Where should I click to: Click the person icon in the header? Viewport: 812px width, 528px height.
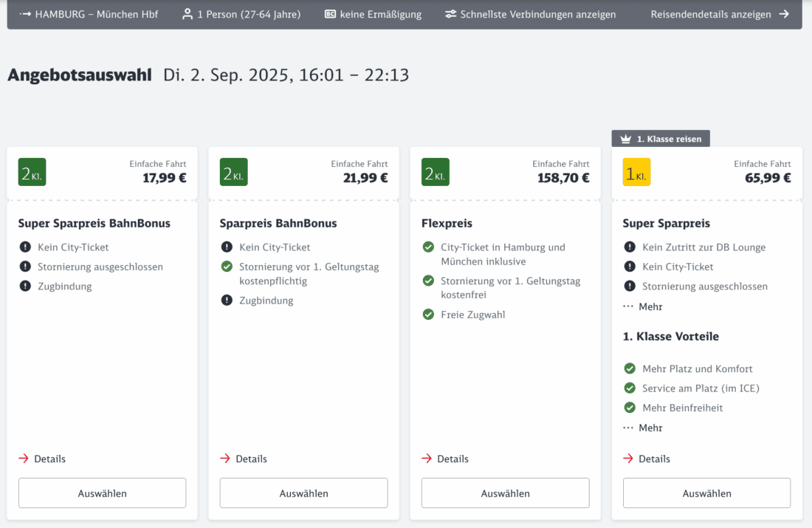pos(187,14)
